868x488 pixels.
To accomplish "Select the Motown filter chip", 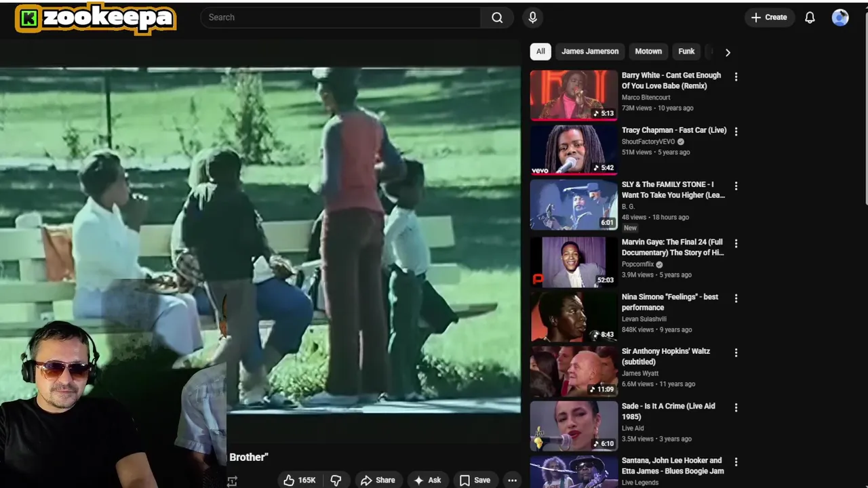I will 648,52.
